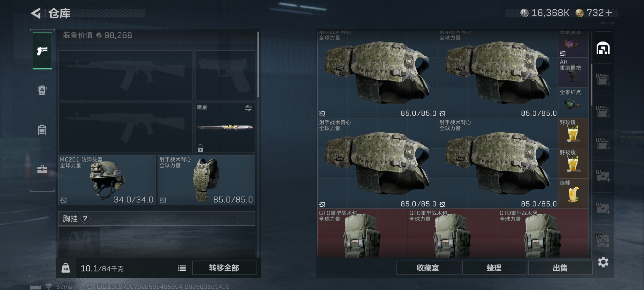This screenshot has height=290, width=644.
Task: Open the backpack tab in sidebar
Action: click(x=42, y=90)
